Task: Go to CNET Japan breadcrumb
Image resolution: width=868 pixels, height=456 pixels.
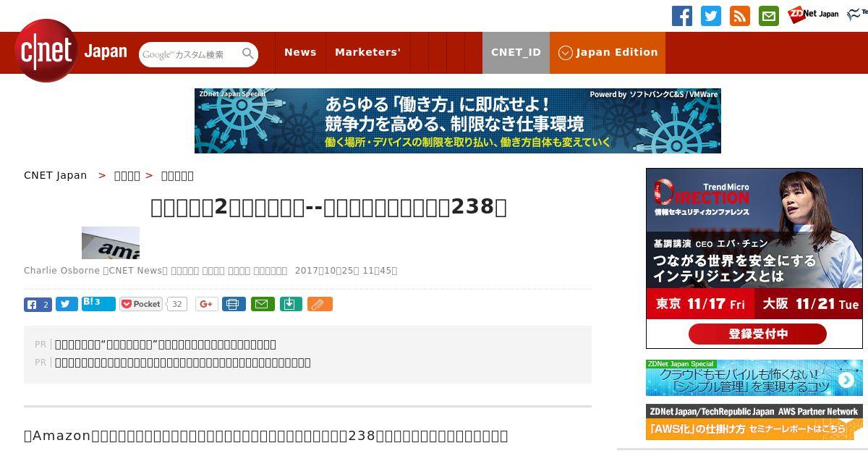Action: tap(56, 175)
